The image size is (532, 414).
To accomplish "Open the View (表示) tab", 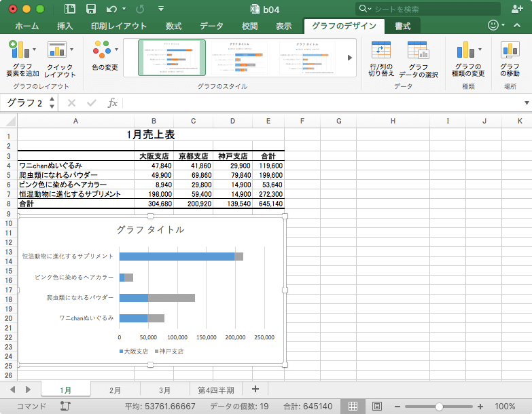I will pyautogui.click(x=283, y=26).
